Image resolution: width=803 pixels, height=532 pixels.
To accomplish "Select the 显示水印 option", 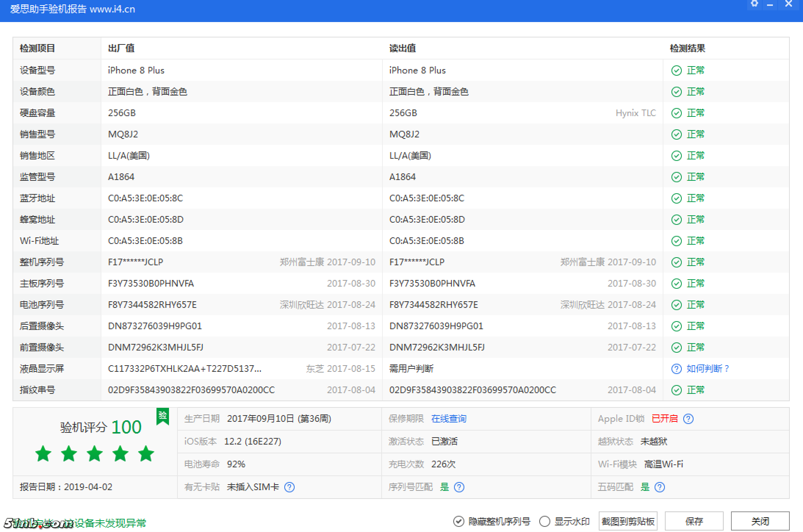I will [x=545, y=521].
